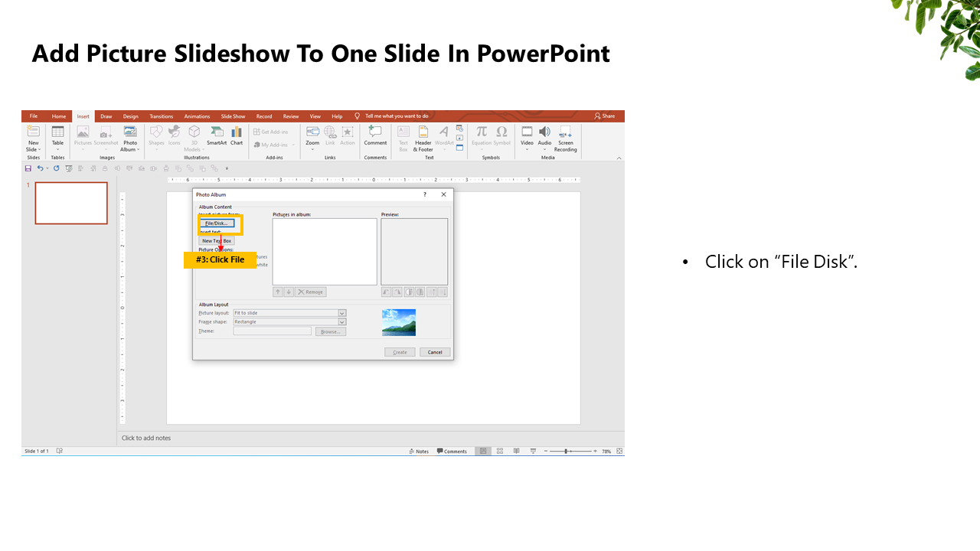Click the Browse button for Theme
This screenshot has width=980, height=551.
tap(331, 331)
